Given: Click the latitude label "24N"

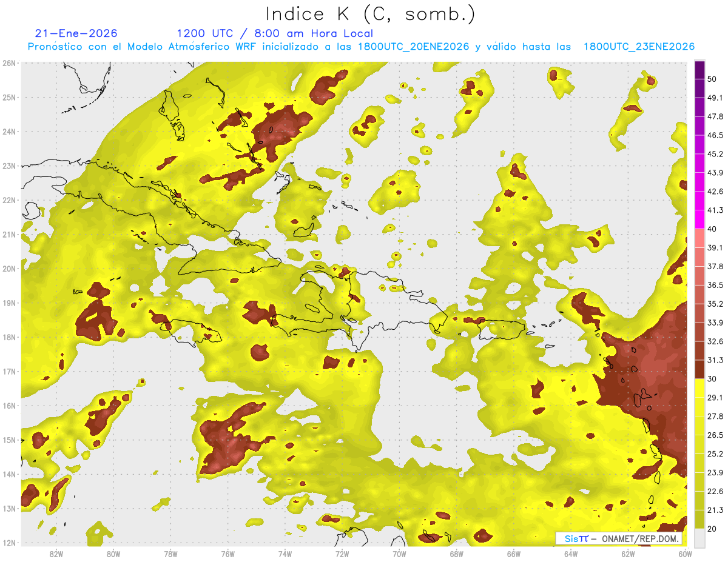Looking at the screenshot, I should click(9, 131).
